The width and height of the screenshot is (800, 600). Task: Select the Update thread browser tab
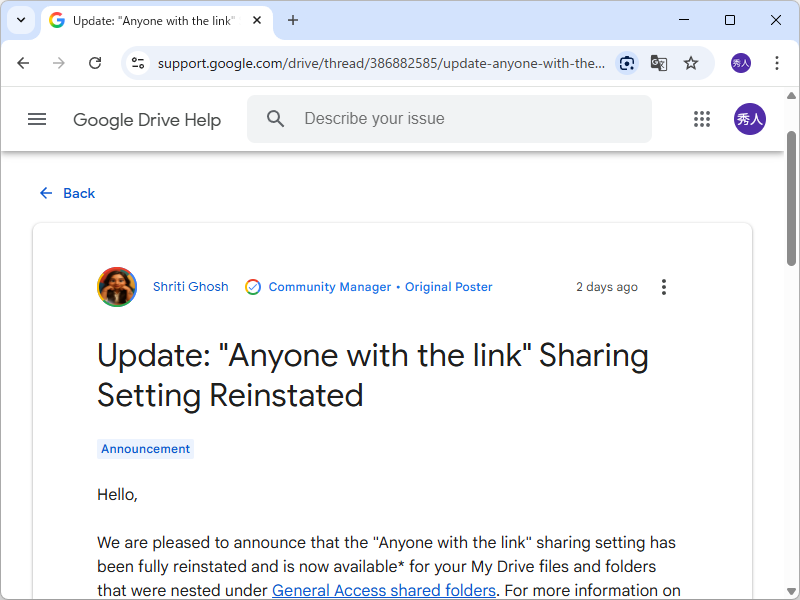pyautogui.click(x=150, y=20)
